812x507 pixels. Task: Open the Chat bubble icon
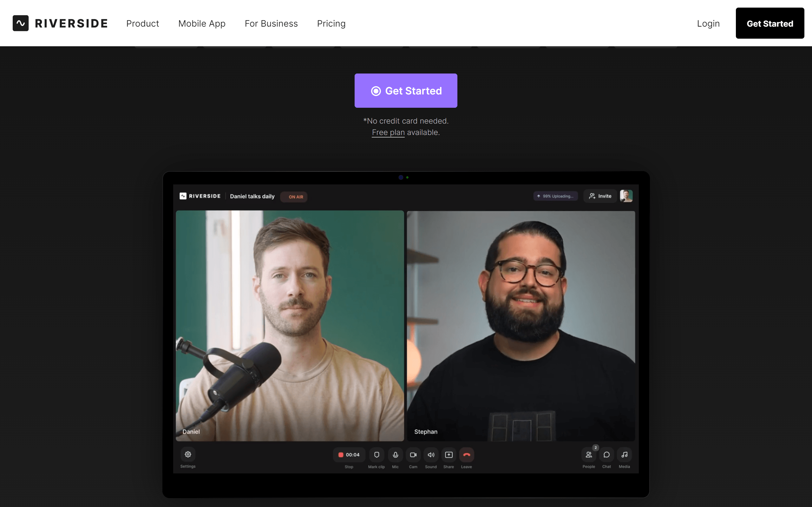click(x=606, y=455)
